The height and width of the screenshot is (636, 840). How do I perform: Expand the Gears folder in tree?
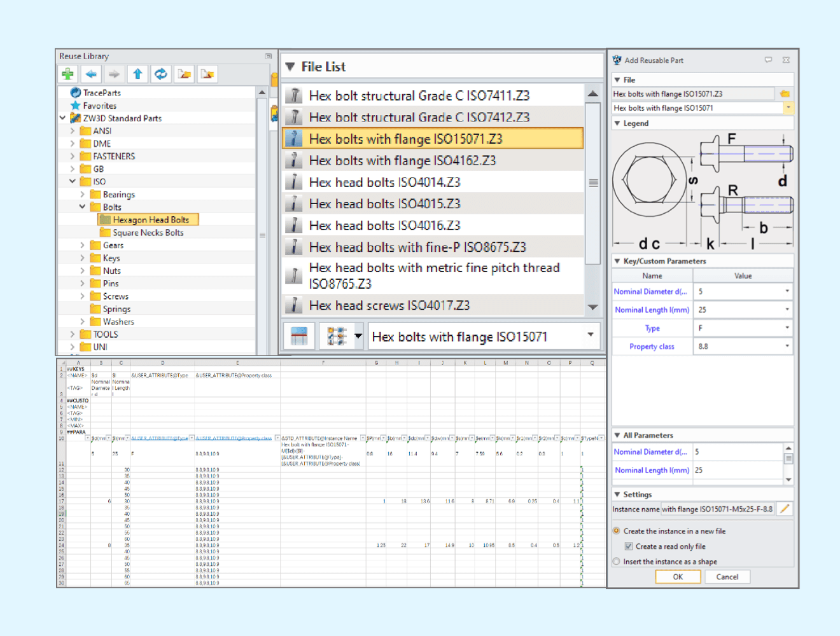(x=82, y=245)
